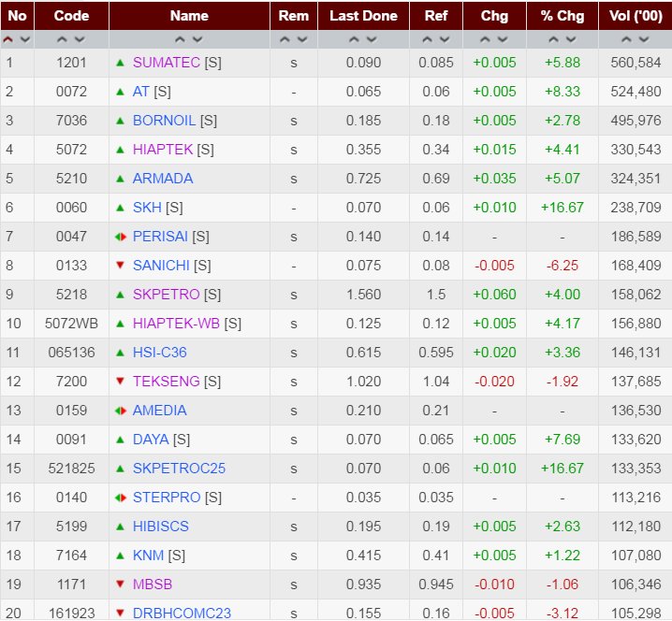Sort Vol ('00) column descending arrow

644,40
